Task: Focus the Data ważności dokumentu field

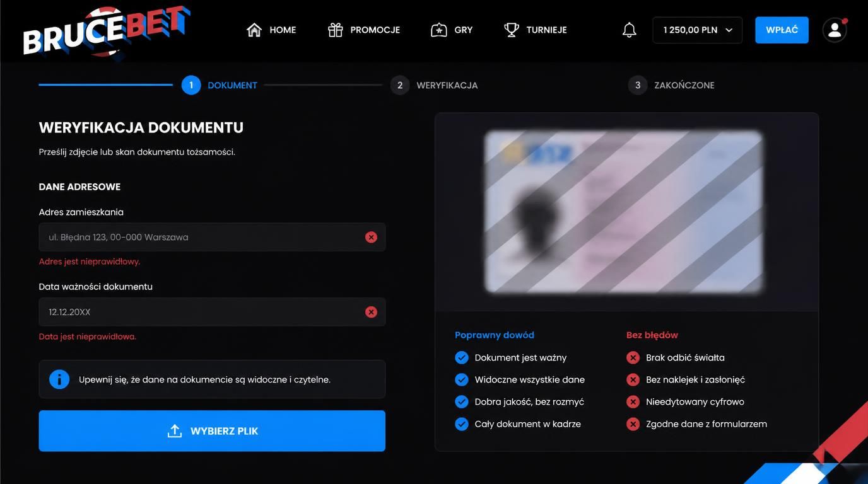Action: [212, 312]
